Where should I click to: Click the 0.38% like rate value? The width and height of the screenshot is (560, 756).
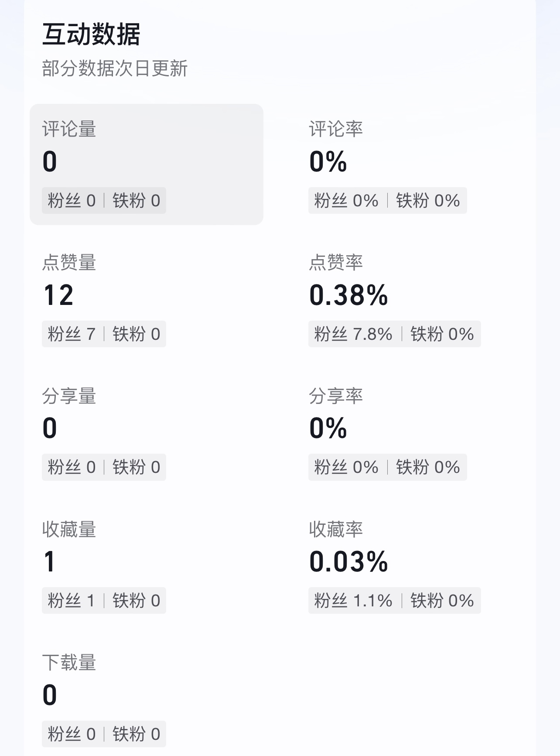pos(348,295)
